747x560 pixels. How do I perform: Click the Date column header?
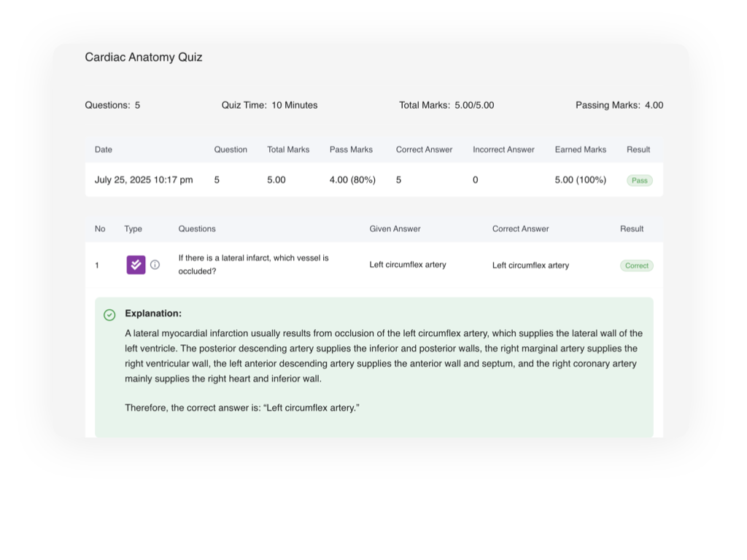pos(104,149)
